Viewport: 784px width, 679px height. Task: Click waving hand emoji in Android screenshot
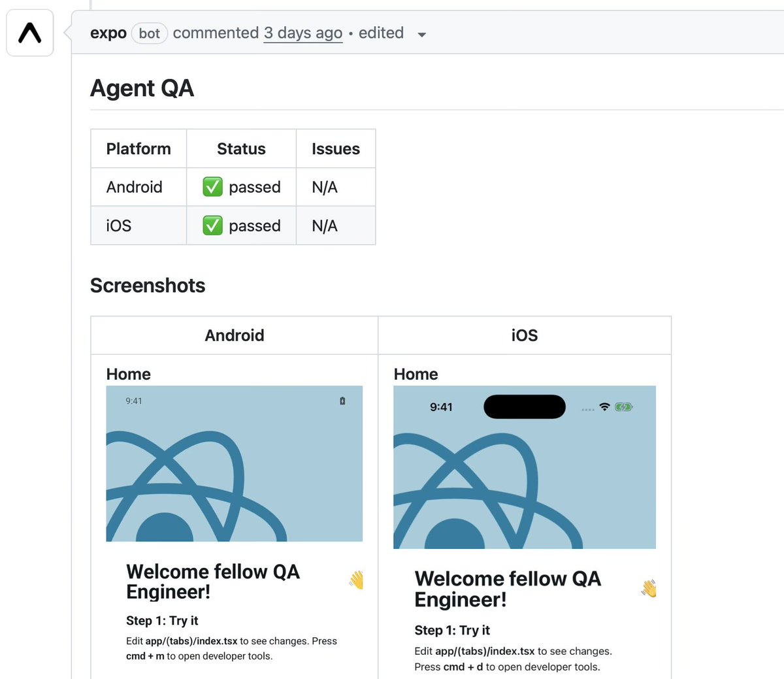(x=356, y=580)
